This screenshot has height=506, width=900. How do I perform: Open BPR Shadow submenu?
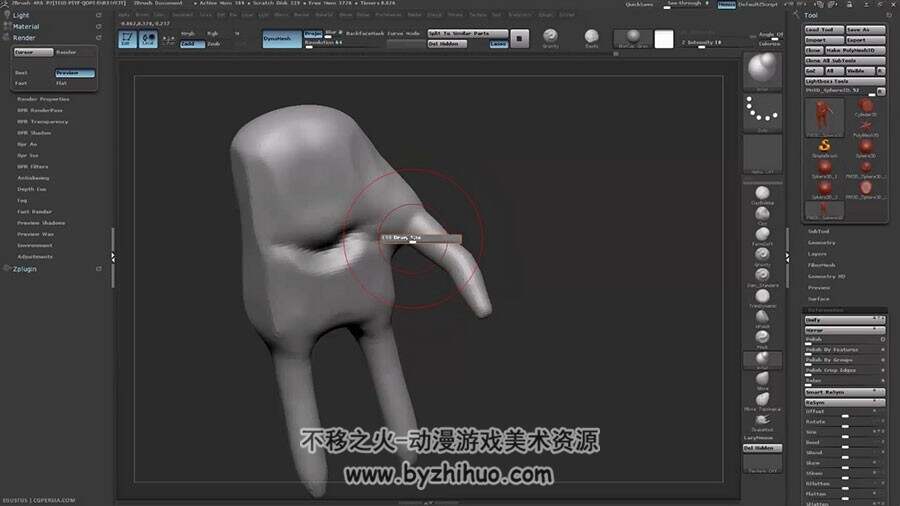coord(34,133)
